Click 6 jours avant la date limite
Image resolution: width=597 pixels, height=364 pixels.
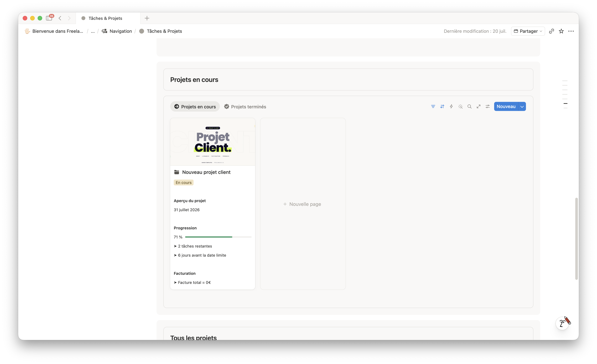click(x=200, y=255)
